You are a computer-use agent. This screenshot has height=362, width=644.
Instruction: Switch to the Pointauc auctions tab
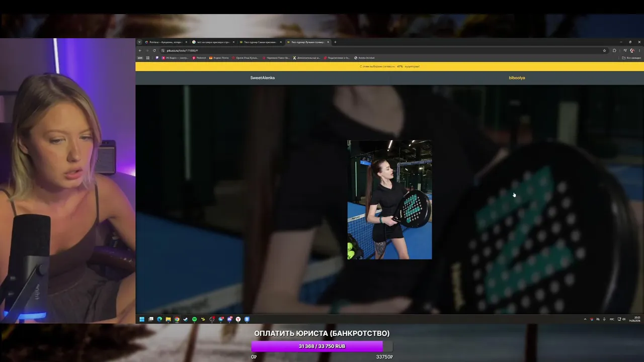tap(166, 42)
